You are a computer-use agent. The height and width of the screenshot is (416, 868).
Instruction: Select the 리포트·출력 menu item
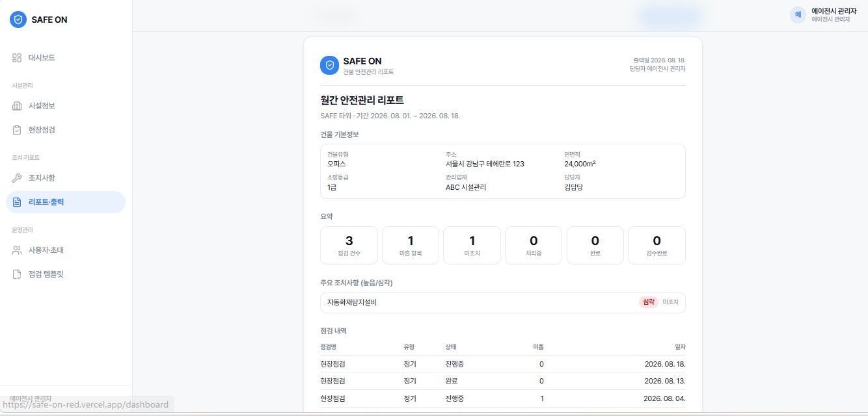click(66, 202)
